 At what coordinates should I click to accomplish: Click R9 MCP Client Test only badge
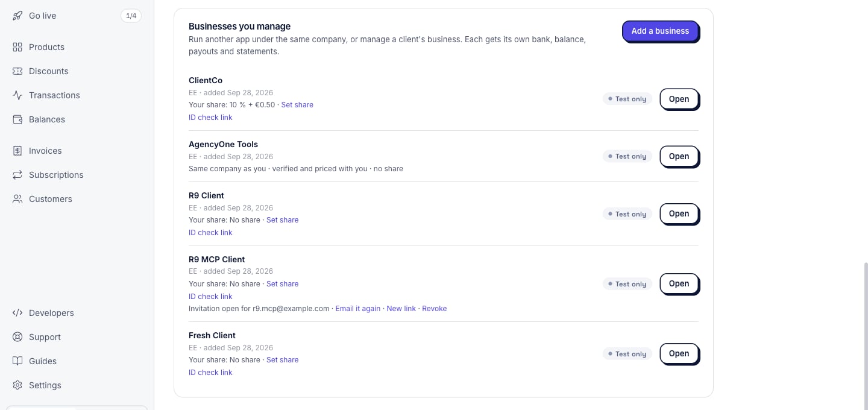(x=627, y=284)
